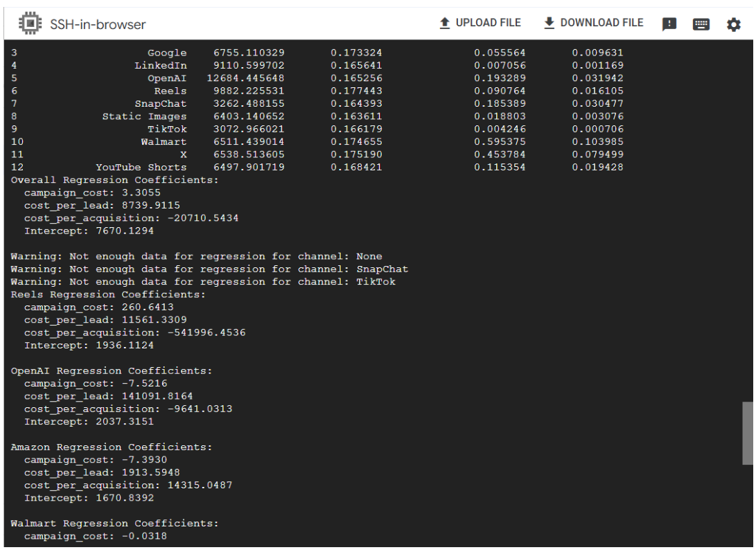756x552 pixels.
Task: Click the Walmart Regression Coefficients heading
Action: point(115,524)
